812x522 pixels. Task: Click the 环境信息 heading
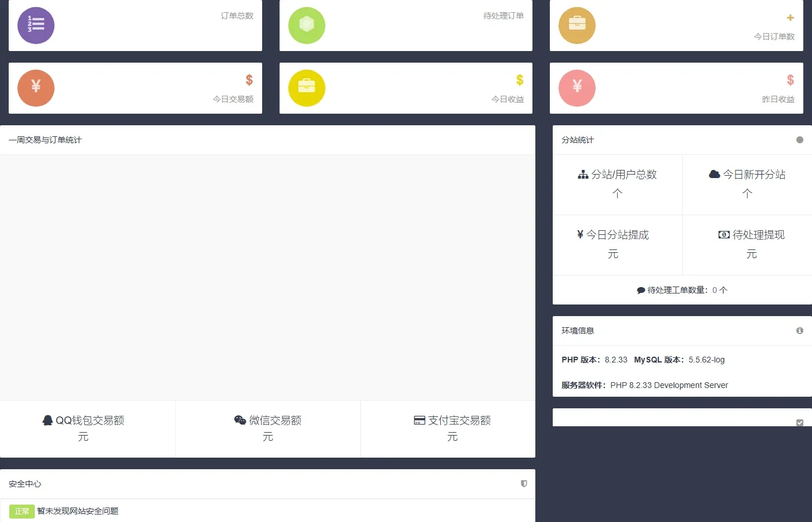point(578,331)
